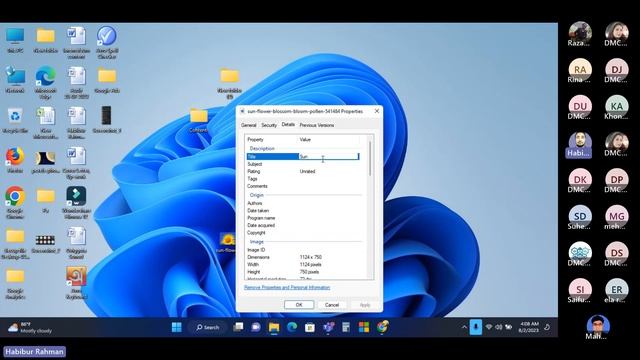Open the taskbar clock and date
640x360 pixels.
click(x=529, y=327)
